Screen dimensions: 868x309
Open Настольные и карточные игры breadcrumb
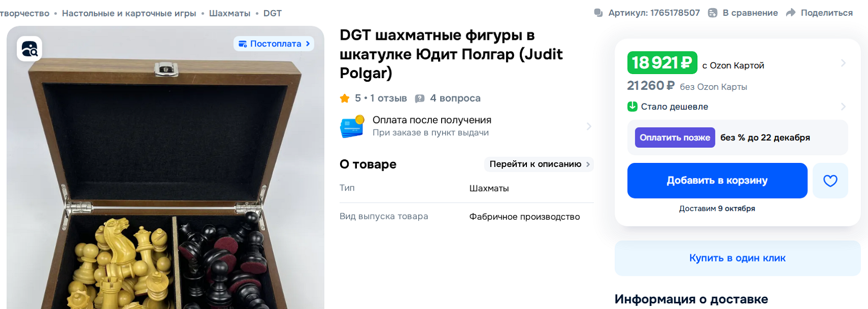pos(129,13)
